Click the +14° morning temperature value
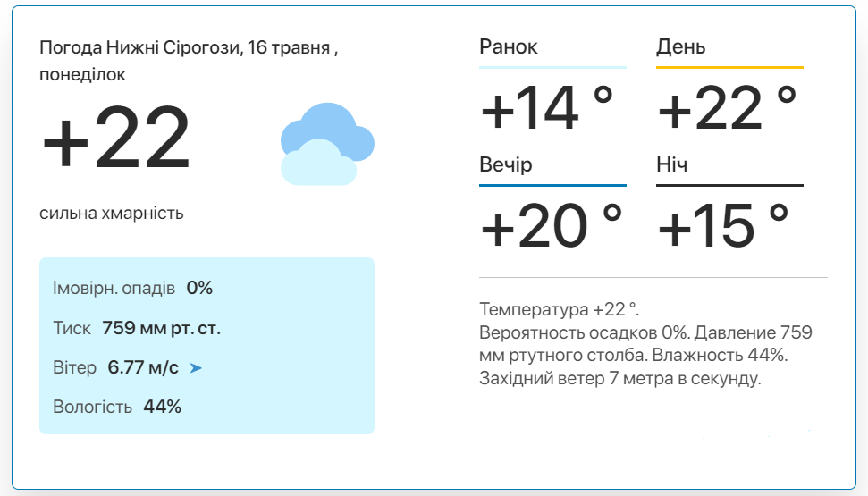Screen dimensions: 868x496 click(x=547, y=108)
